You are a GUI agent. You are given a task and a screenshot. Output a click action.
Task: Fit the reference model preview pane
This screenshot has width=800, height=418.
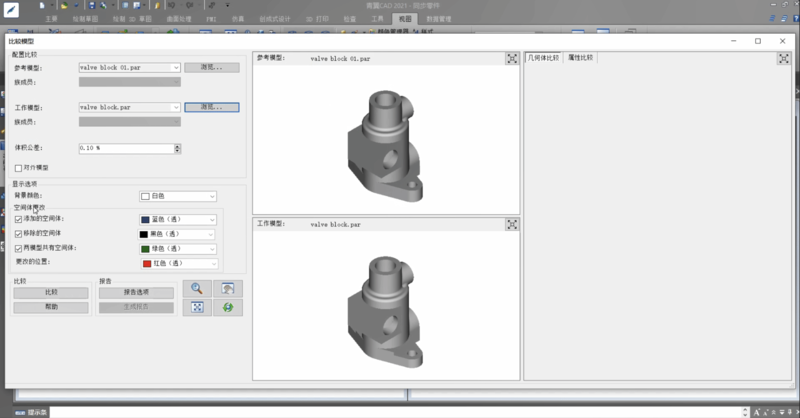512,59
